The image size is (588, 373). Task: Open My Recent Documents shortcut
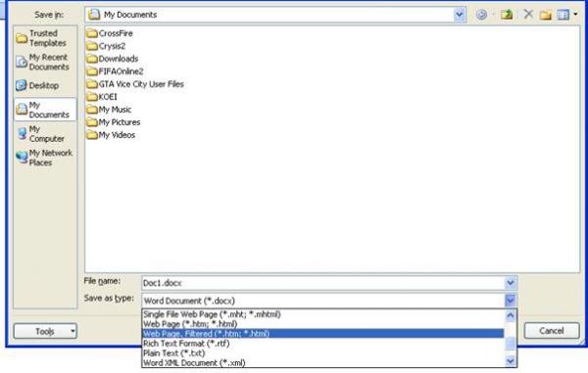point(45,63)
